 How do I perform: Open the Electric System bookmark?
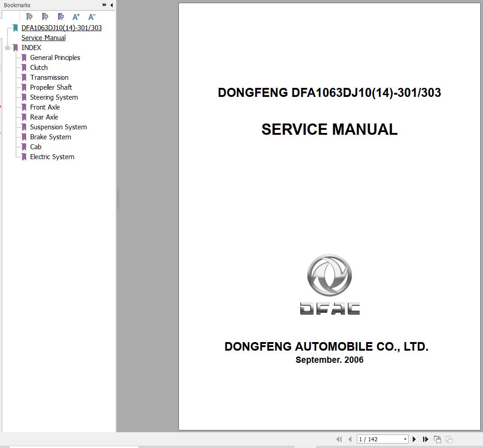(x=52, y=157)
